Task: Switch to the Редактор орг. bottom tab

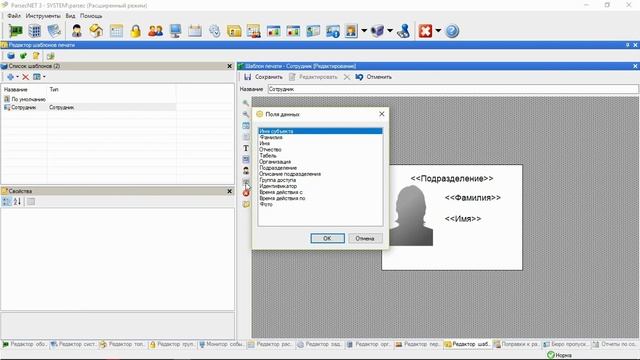Action: (369, 344)
